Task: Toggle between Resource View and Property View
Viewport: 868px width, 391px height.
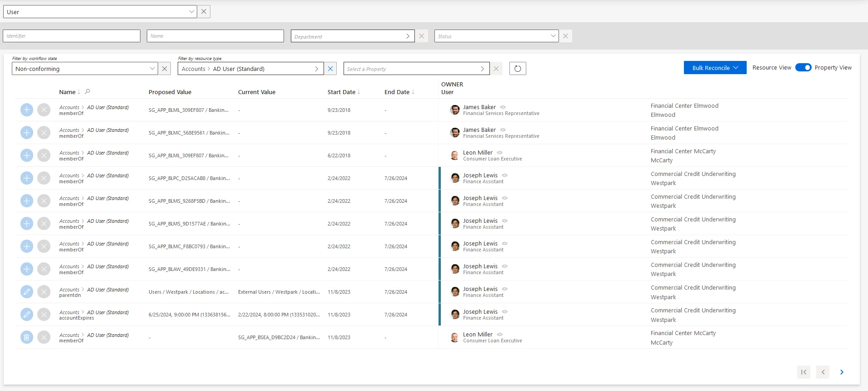Action: pyautogui.click(x=803, y=68)
